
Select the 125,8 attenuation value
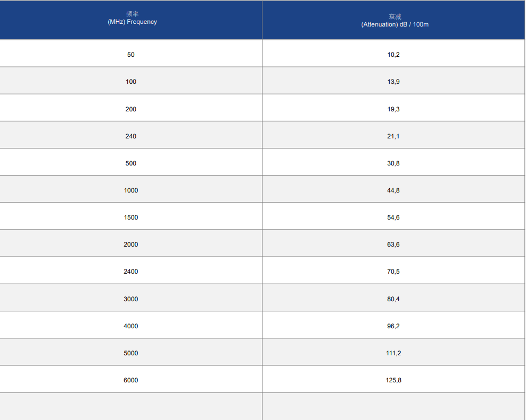(393, 380)
